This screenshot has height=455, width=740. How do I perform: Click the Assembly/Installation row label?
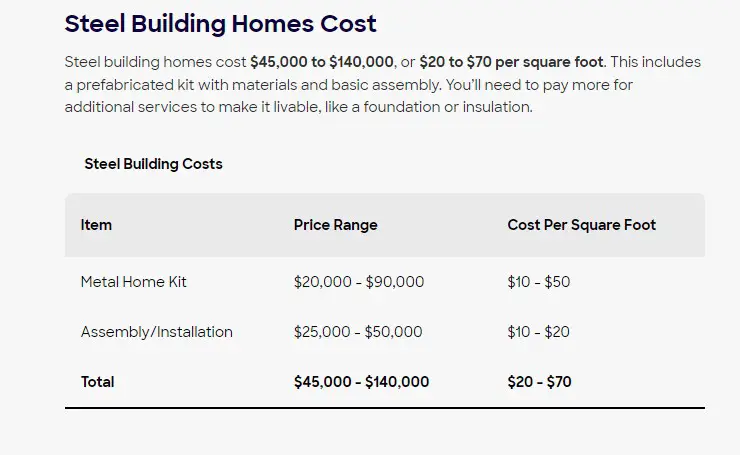(x=157, y=332)
